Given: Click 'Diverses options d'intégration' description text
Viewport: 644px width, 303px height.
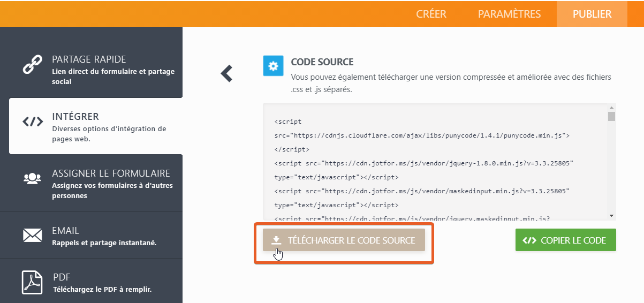Looking at the screenshot, I should click(x=109, y=134).
